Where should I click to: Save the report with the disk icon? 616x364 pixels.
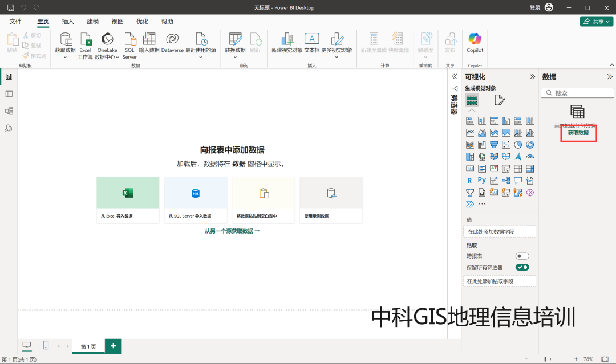click(11, 7)
